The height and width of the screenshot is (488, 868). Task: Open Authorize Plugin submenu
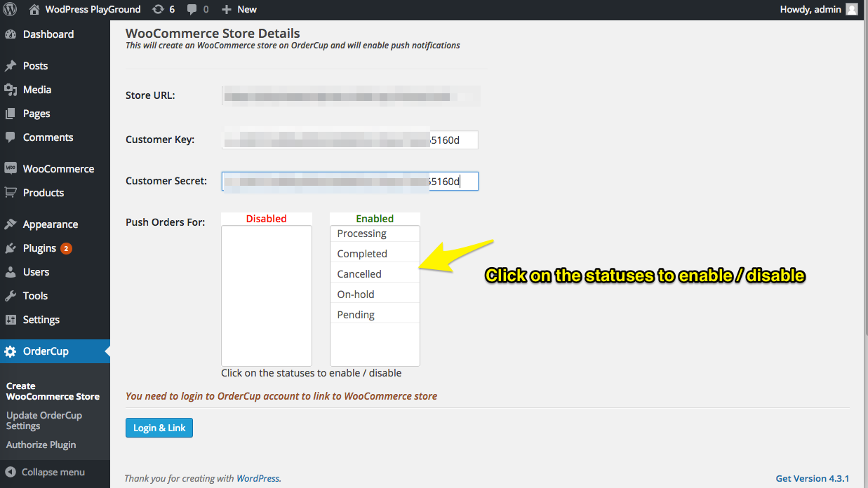pyautogui.click(x=41, y=445)
